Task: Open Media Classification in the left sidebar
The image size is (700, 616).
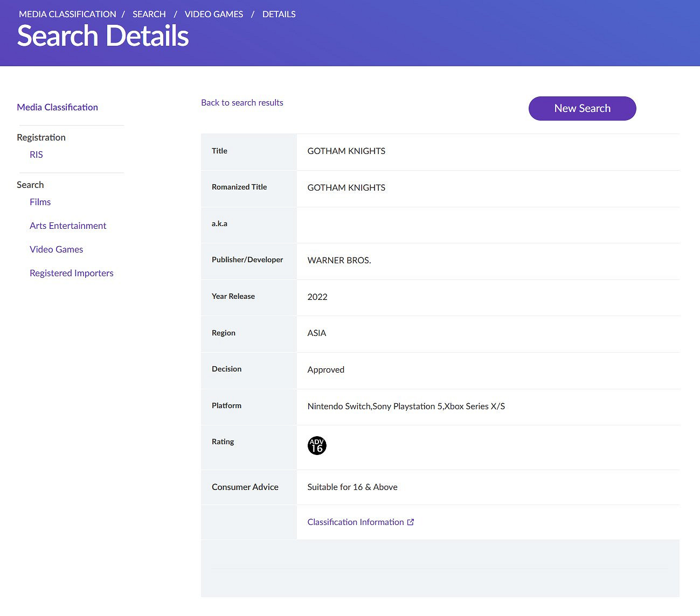Action: click(x=58, y=107)
